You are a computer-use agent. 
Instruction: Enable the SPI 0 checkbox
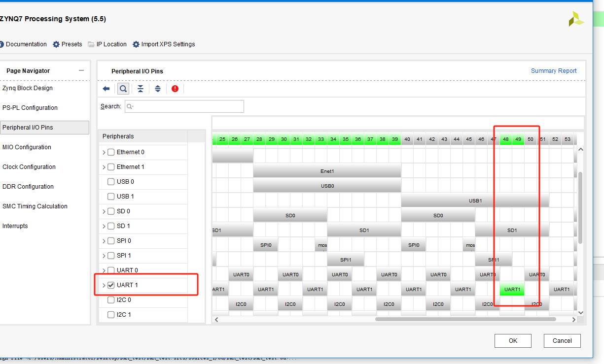pos(111,241)
